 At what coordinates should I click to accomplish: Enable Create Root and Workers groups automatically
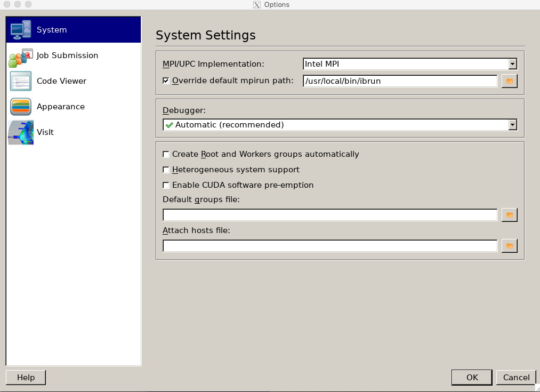point(166,154)
